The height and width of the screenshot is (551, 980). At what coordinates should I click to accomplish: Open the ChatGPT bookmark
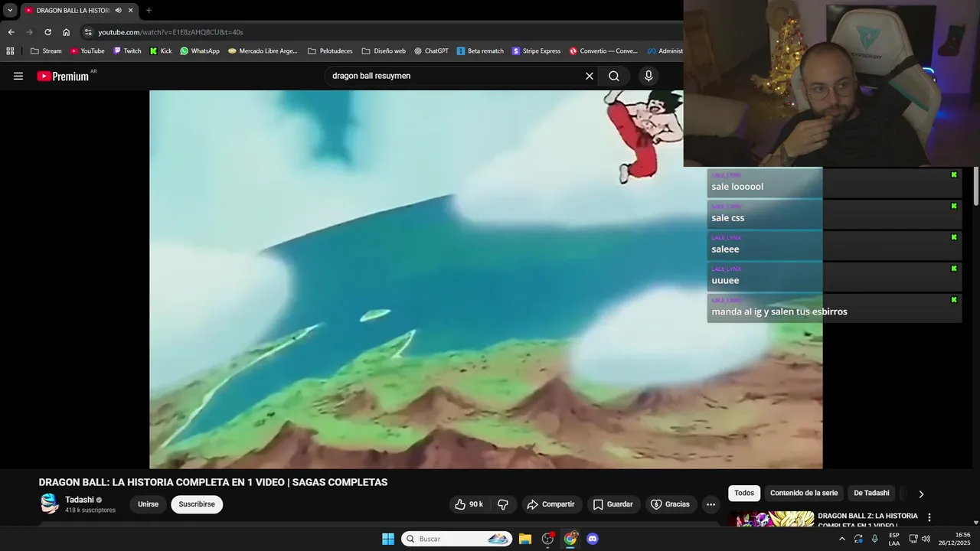point(431,51)
